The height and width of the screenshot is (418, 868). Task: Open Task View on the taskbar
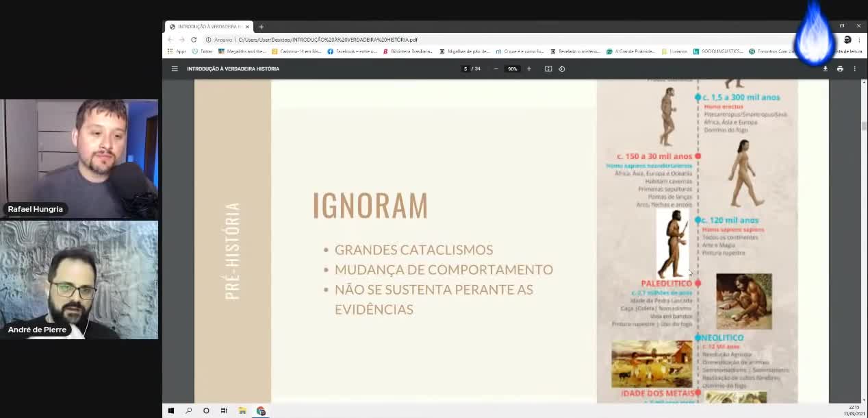point(224,410)
